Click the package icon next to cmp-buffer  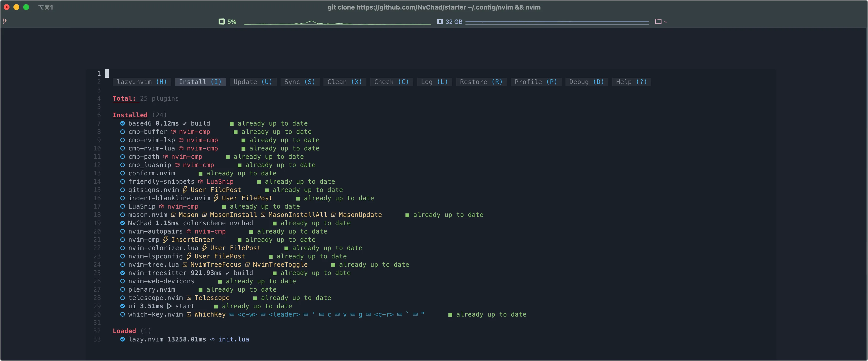point(173,132)
